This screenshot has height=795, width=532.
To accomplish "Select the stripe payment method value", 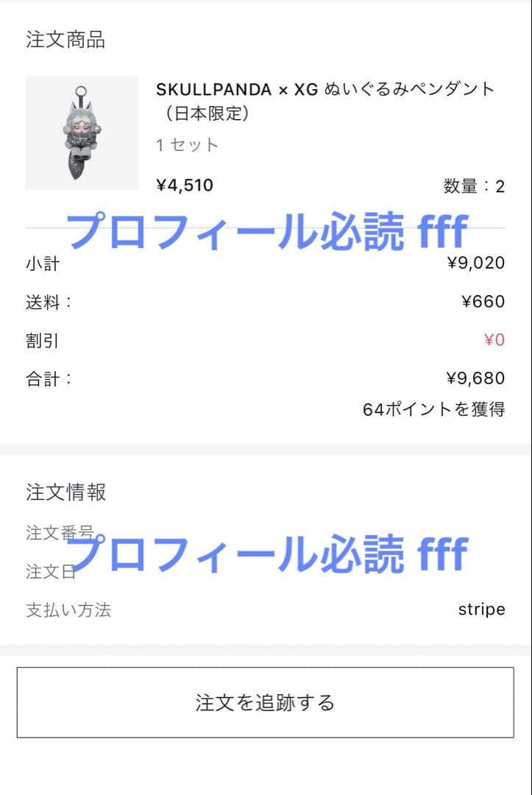I will click(x=481, y=609).
